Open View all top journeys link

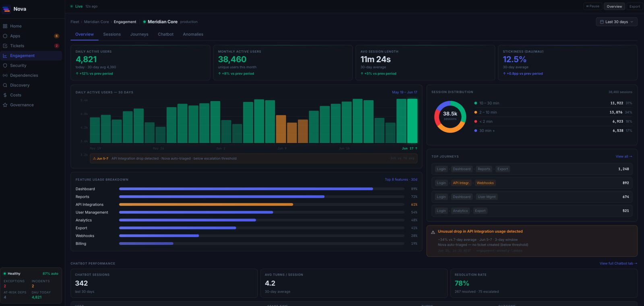pyautogui.click(x=624, y=157)
